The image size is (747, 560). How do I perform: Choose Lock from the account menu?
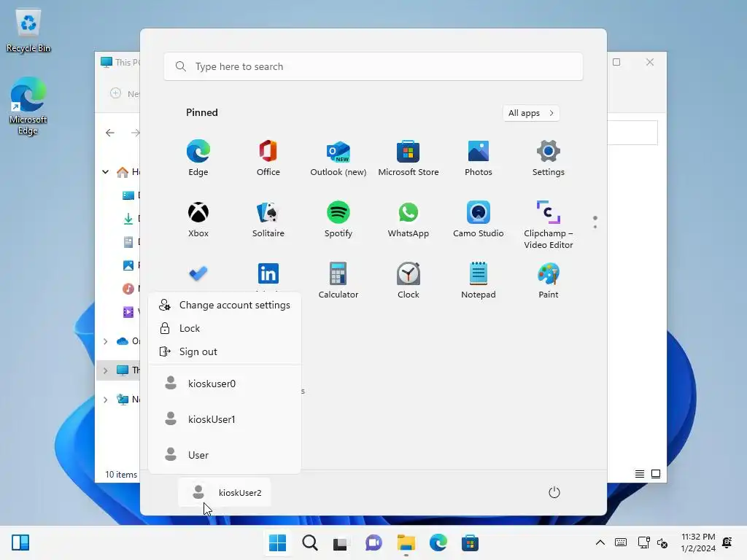click(x=225, y=328)
